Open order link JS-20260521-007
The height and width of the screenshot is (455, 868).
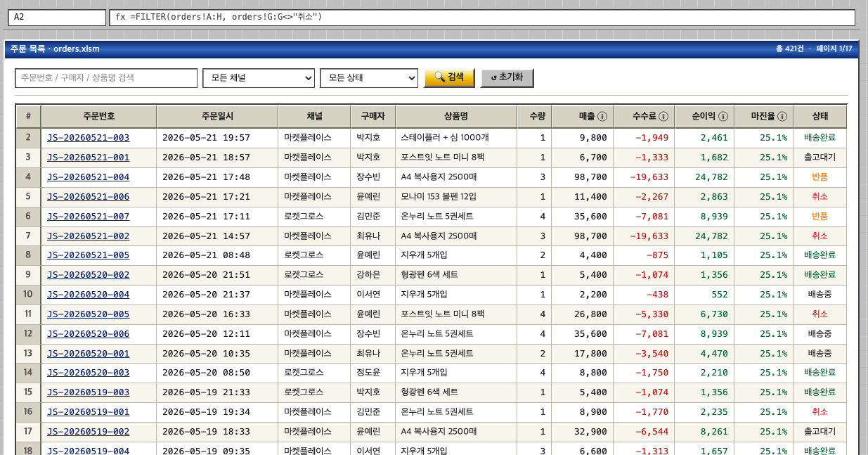tap(88, 217)
